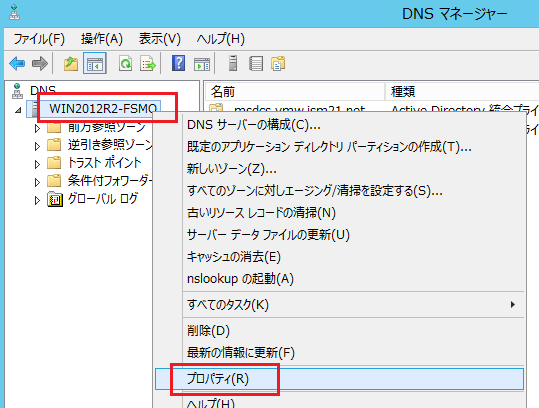Open the ヘルプ(H) menu in menu bar
Image resolution: width=539 pixels, height=408 pixels.
(x=220, y=39)
